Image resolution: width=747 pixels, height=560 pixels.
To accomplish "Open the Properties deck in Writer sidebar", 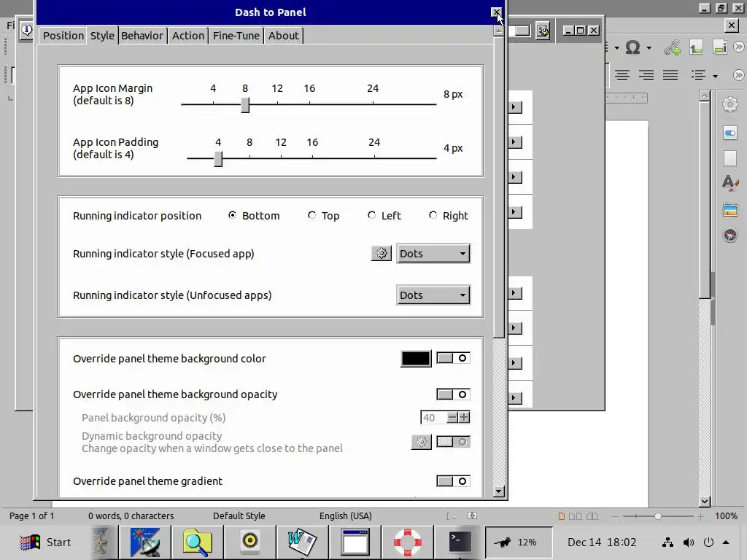I will click(729, 133).
